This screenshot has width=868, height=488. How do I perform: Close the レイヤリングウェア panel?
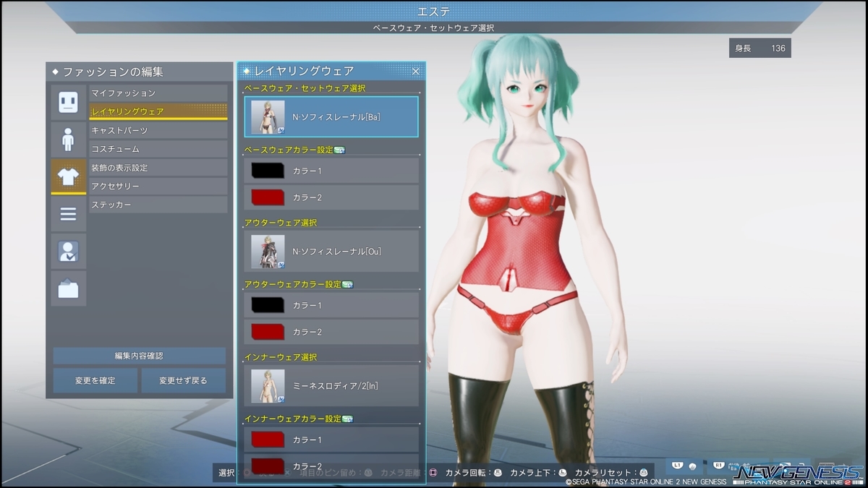point(416,71)
